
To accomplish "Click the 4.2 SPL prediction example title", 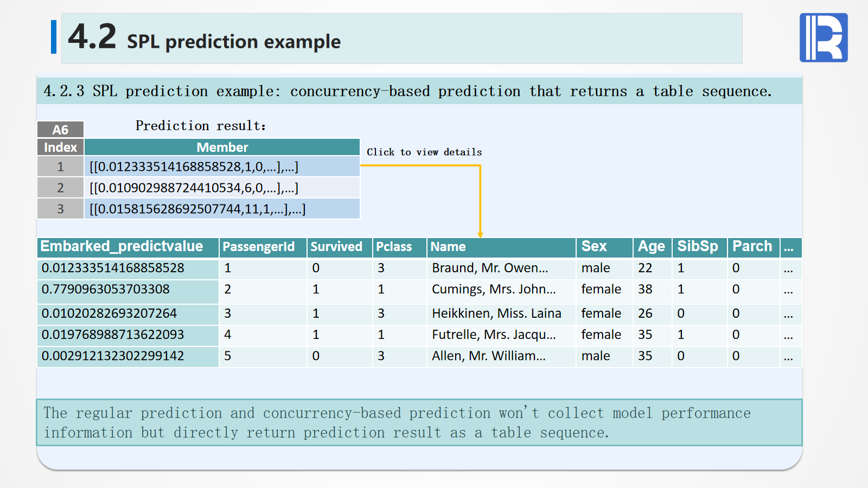I will coord(205,39).
